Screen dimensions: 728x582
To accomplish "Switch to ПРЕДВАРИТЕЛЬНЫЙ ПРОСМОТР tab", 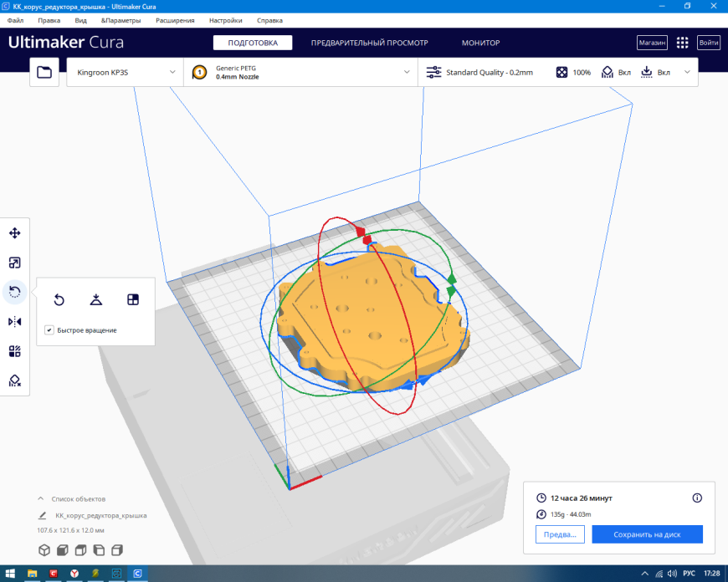I will (x=370, y=43).
